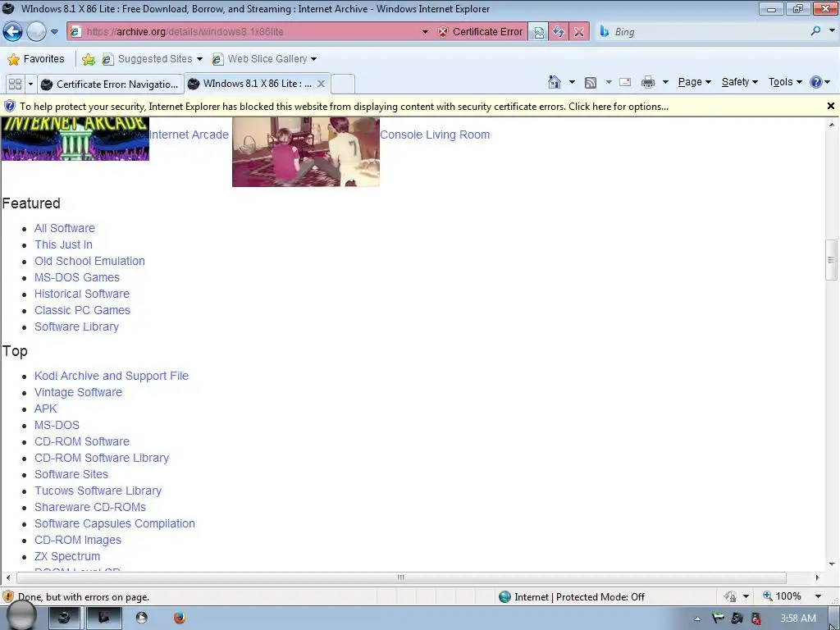Viewport: 840px width, 630px height.
Task: Click the Home icon in command bar
Action: click(x=555, y=82)
